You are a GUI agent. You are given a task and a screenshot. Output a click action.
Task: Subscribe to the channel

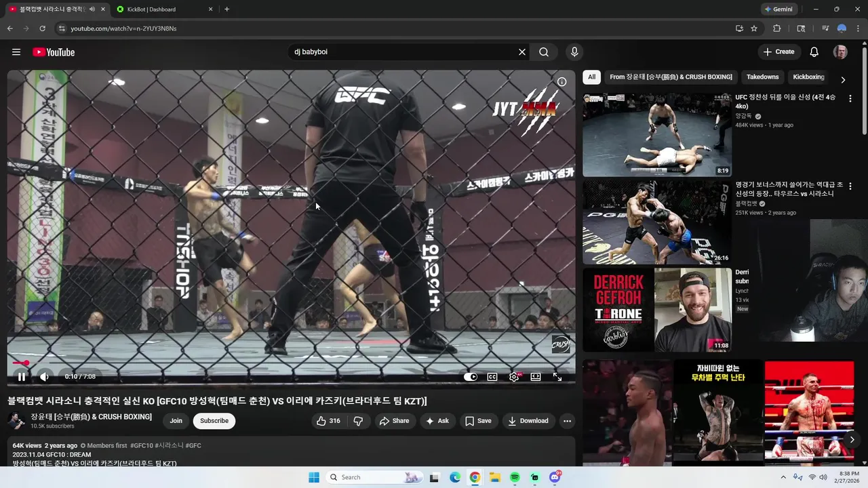pyautogui.click(x=214, y=421)
